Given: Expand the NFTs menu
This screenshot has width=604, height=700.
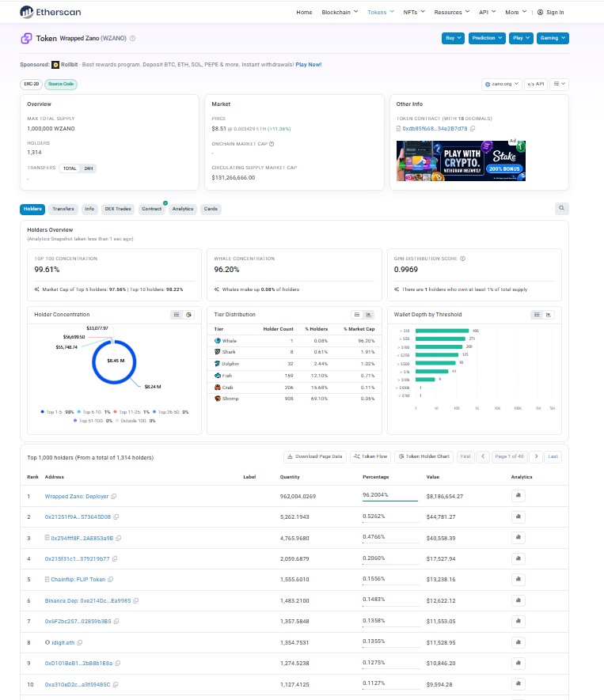Looking at the screenshot, I should pyautogui.click(x=414, y=12).
